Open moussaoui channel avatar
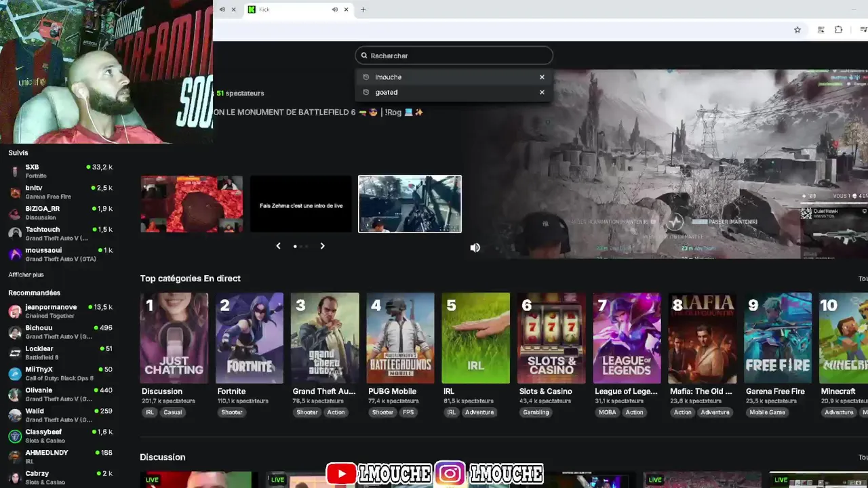868x488 pixels. (15, 254)
